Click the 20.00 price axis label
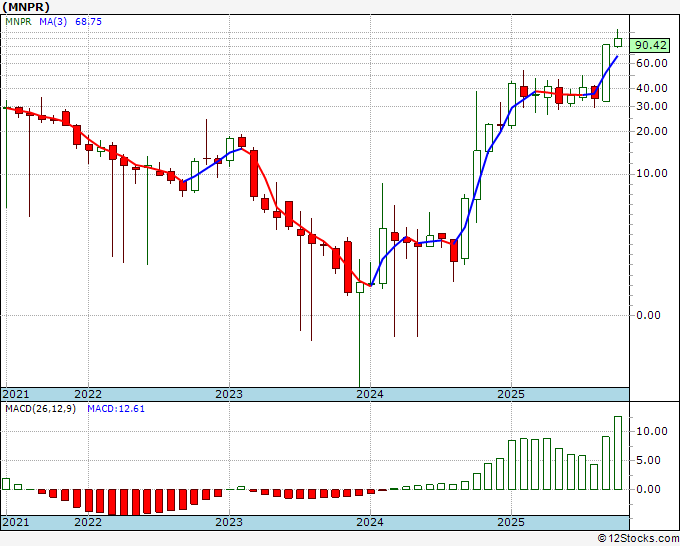The width and height of the screenshot is (680, 546). 651,131
